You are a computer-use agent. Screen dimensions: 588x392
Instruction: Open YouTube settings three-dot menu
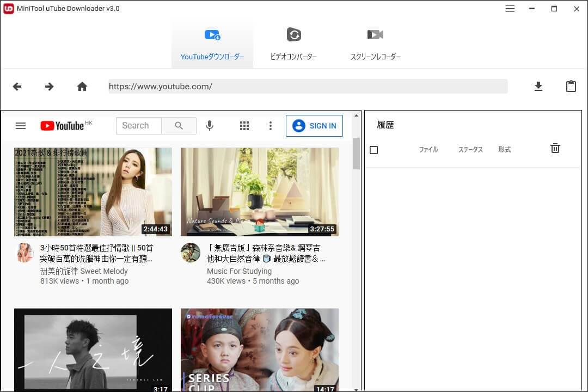tap(271, 126)
